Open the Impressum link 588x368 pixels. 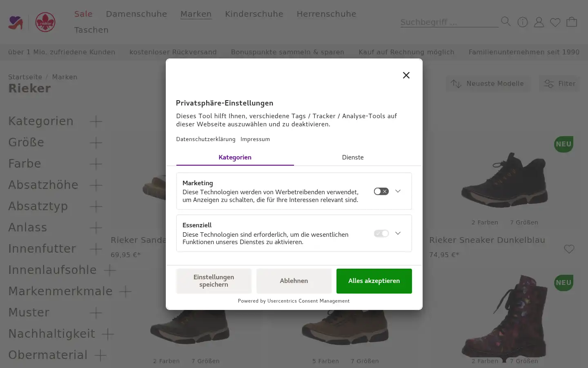(x=255, y=139)
